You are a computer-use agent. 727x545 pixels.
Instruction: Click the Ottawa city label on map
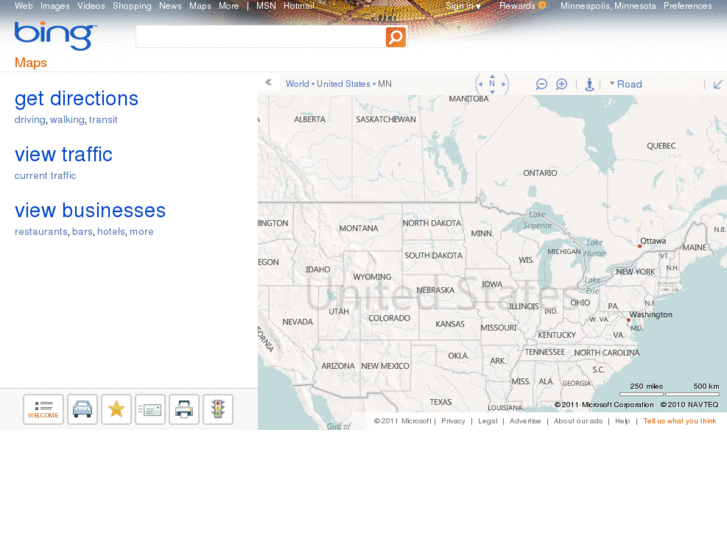[x=653, y=241]
